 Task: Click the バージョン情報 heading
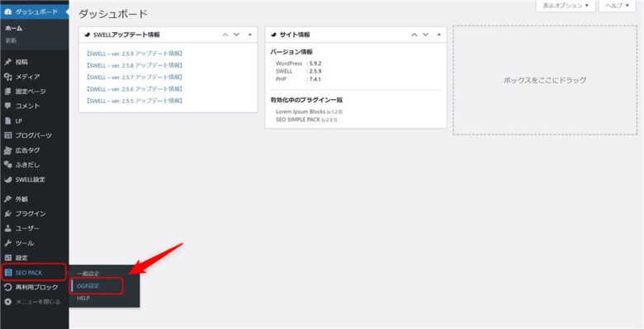[291, 52]
